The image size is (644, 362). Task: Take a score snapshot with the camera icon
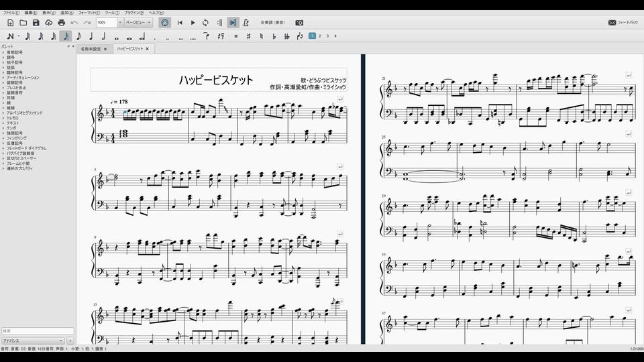tap(299, 23)
